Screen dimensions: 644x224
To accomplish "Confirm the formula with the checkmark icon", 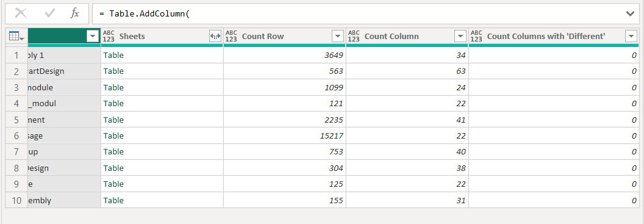I will 49,13.
